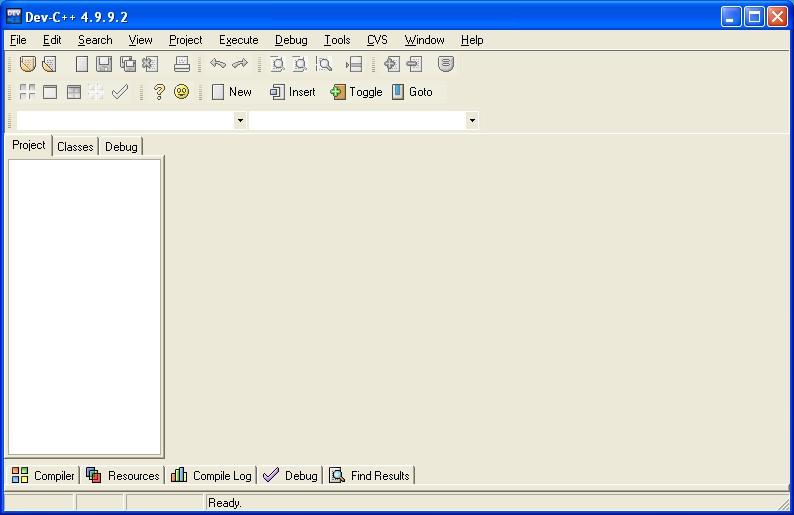This screenshot has width=794, height=515.
Task: Minimize the Dev-C++ window
Action: [x=731, y=17]
